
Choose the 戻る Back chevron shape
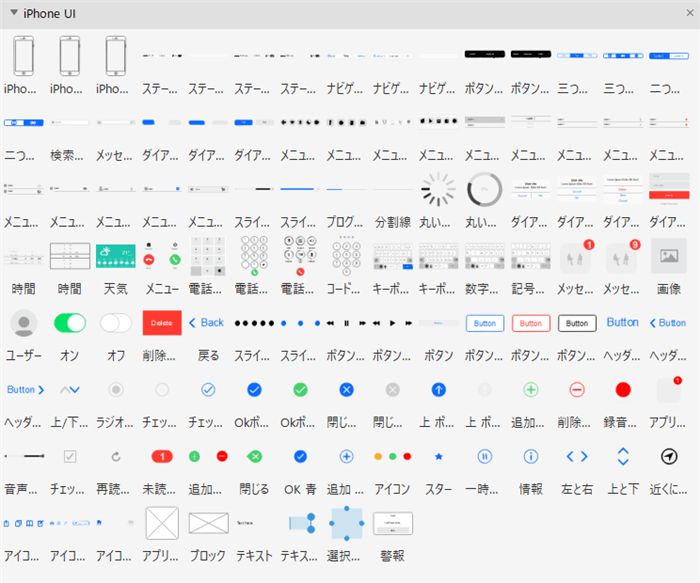click(x=206, y=322)
